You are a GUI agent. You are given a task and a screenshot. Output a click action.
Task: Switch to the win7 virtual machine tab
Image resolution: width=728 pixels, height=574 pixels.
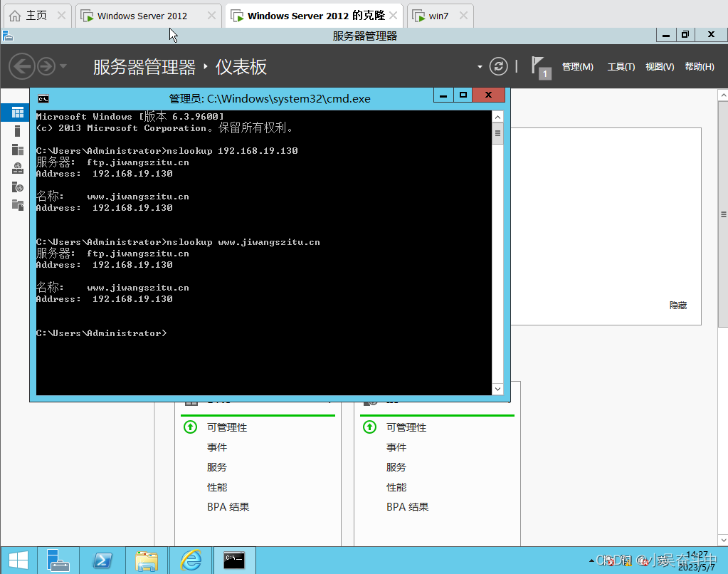[x=439, y=14]
